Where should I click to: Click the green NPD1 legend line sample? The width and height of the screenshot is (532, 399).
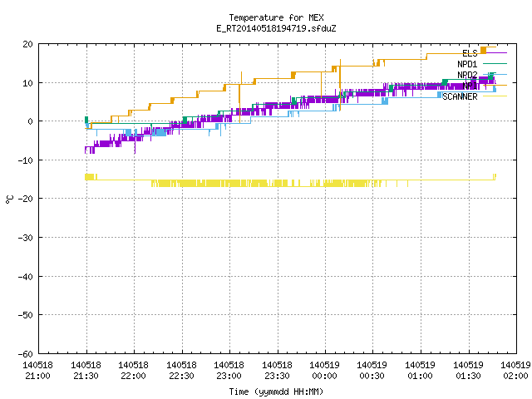(495, 63)
